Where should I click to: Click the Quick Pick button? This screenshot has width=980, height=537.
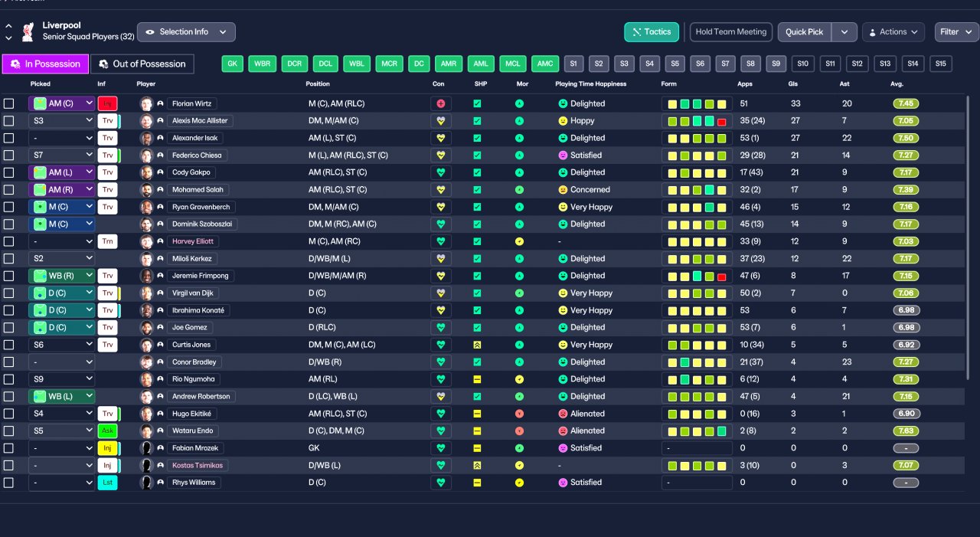(x=805, y=32)
